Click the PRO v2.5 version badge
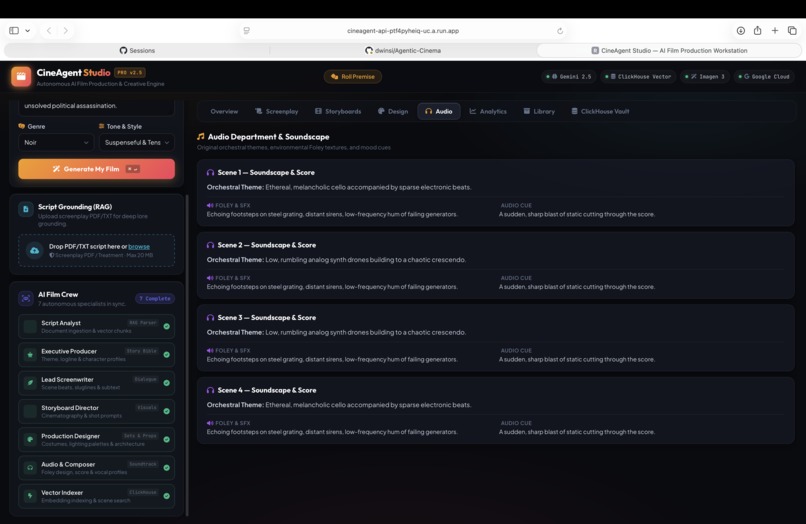806x524 pixels. click(130, 73)
